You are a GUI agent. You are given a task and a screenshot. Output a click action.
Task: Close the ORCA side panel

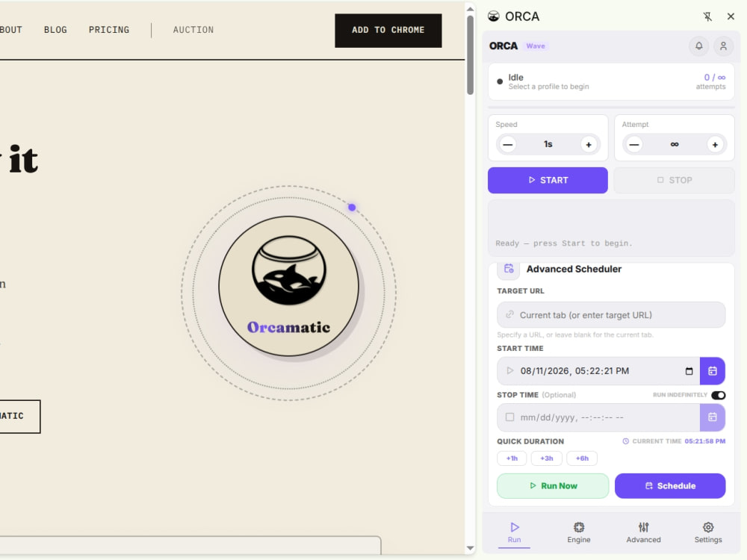731,16
